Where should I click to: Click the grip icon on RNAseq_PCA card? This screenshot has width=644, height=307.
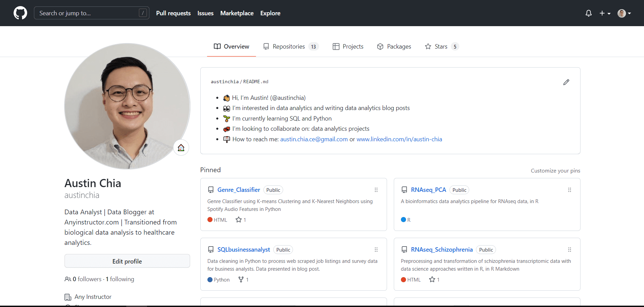(569, 190)
